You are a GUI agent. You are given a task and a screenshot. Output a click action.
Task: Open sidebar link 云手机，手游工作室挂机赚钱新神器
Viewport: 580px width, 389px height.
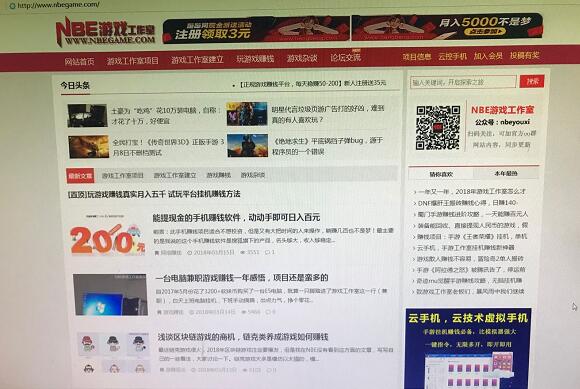465,247
